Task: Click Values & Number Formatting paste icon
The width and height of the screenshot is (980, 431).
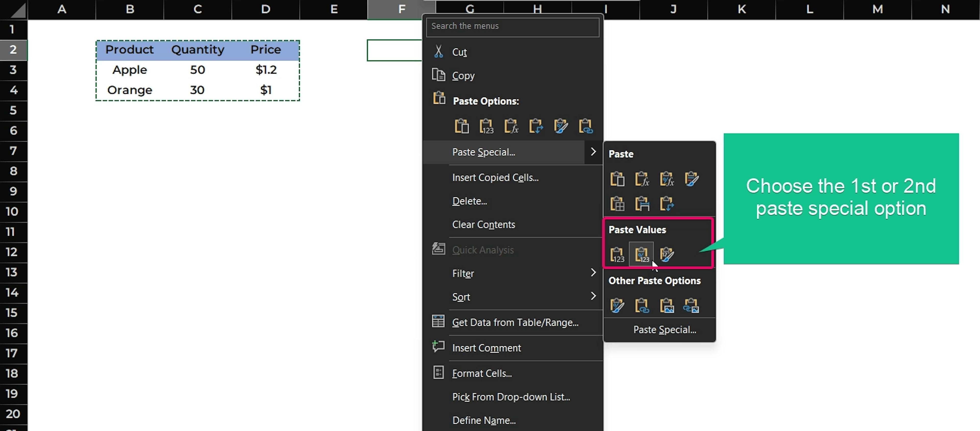Action: click(641, 254)
